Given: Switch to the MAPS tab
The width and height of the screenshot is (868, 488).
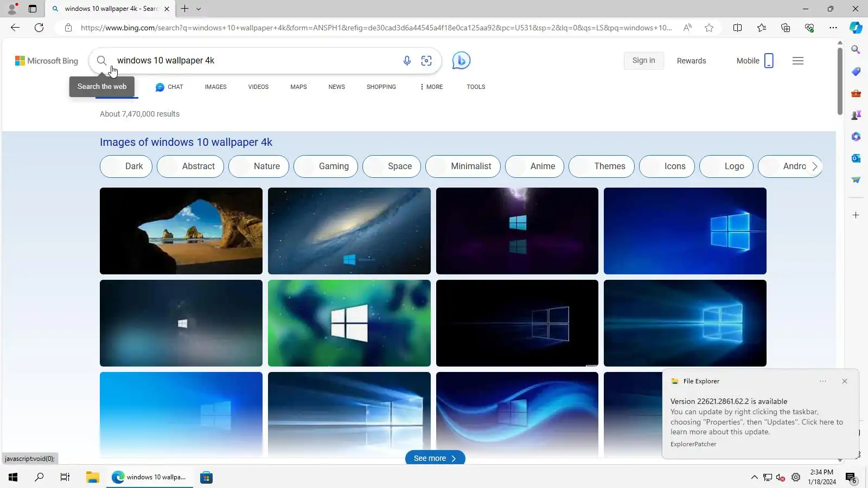Looking at the screenshot, I should coord(298,87).
